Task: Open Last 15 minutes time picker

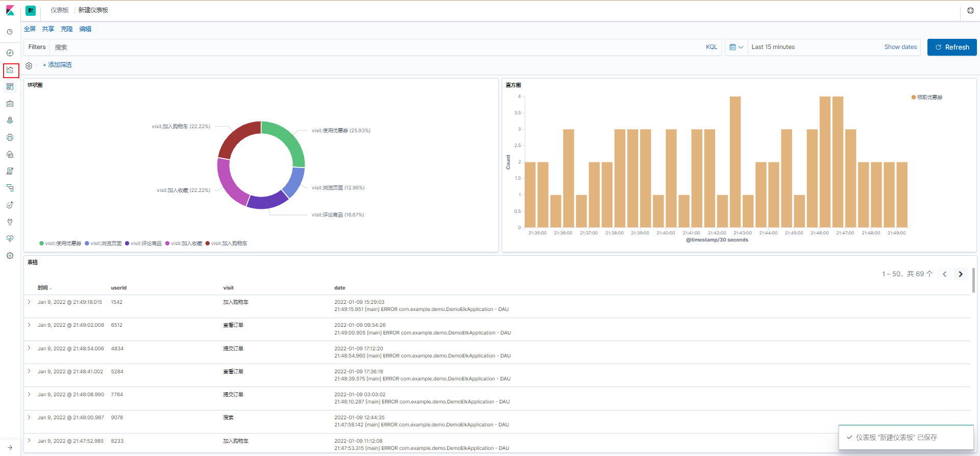Action: (x=773, y=47)
